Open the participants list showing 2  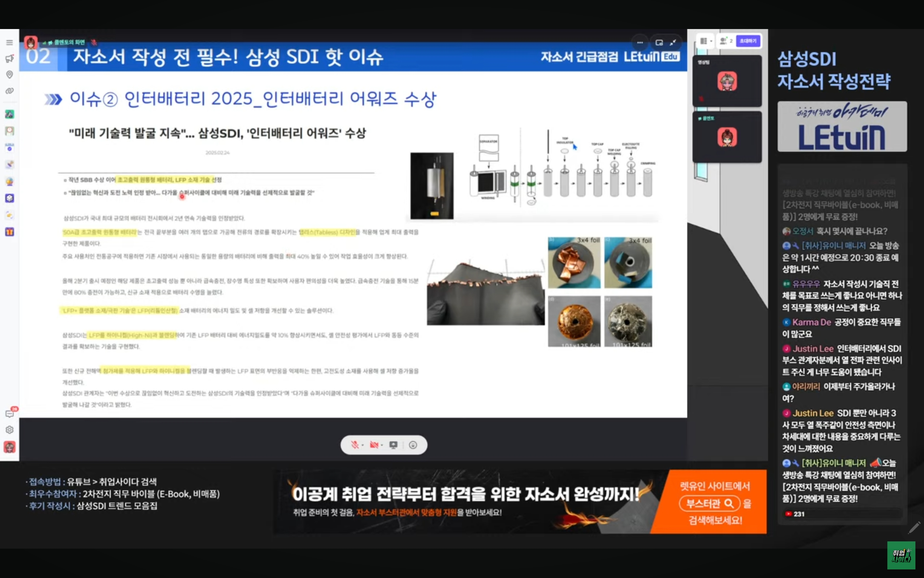click(x=726, y=41)
